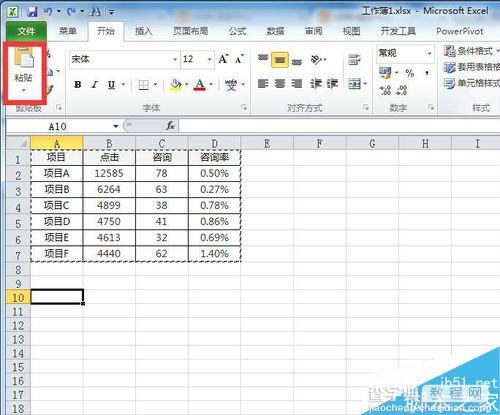Click the Decrease Decimal icon
Screen dimensions: 500x415
pos(402,90)
